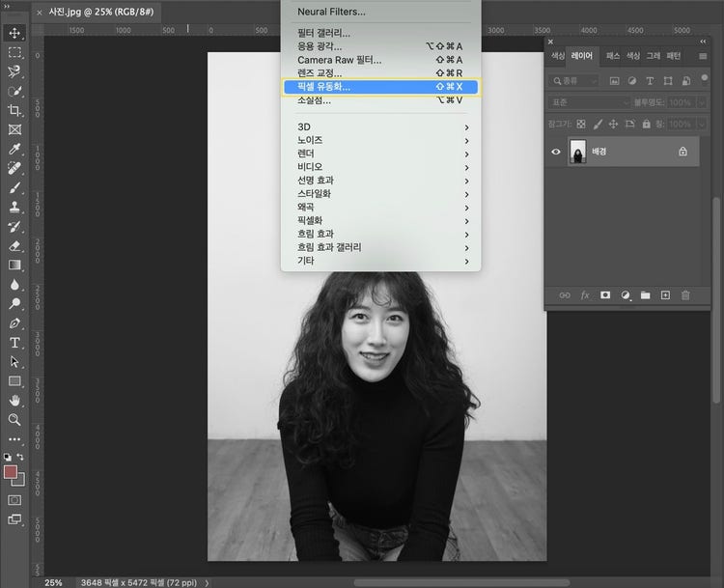The image size is (724, 588).
Task: Switch to the 레이어 panel tab
Action: (x=582, y=56)
